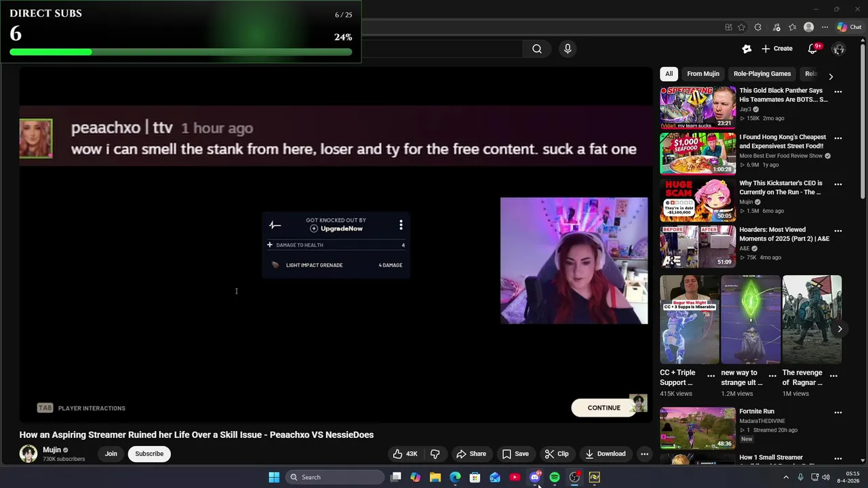Open Task View on the taskbar
The width and height of the screenshot is (868, 488).
click(x=396, y=477)
